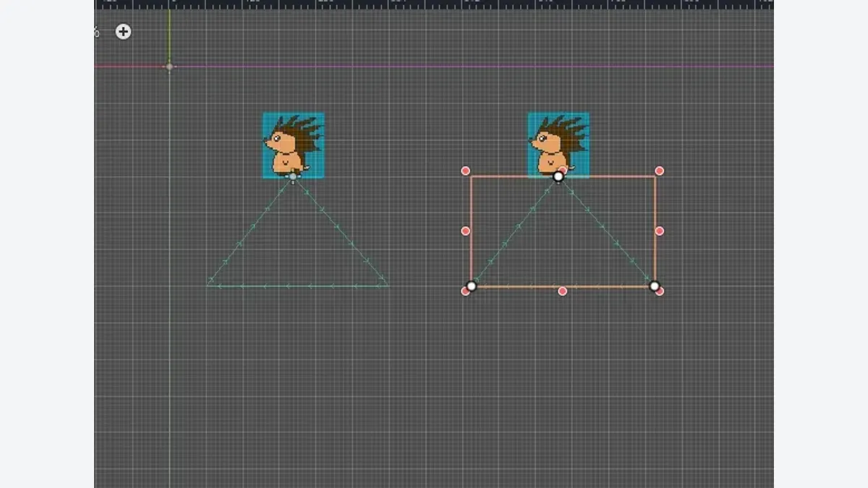
Task: Click the path start point under left hedgehog
Action: pyautogui.click(x=293, y=176)
